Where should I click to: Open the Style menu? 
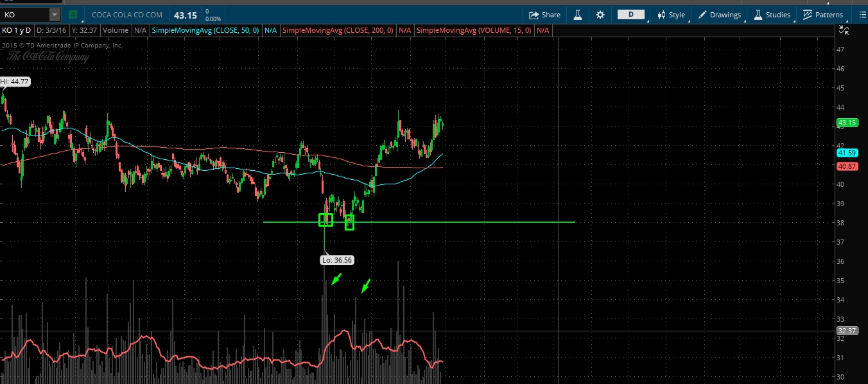pyautogui.click(x=671, y=15)
